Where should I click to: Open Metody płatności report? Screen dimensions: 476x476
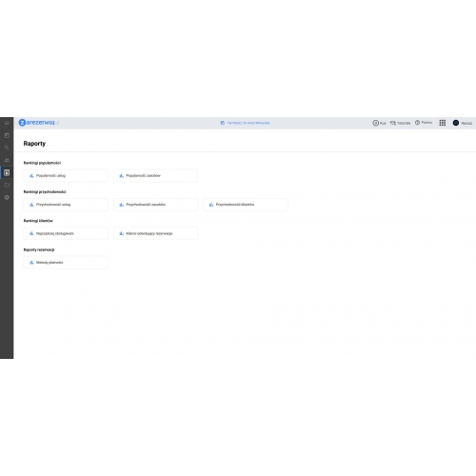click(66, 263)
